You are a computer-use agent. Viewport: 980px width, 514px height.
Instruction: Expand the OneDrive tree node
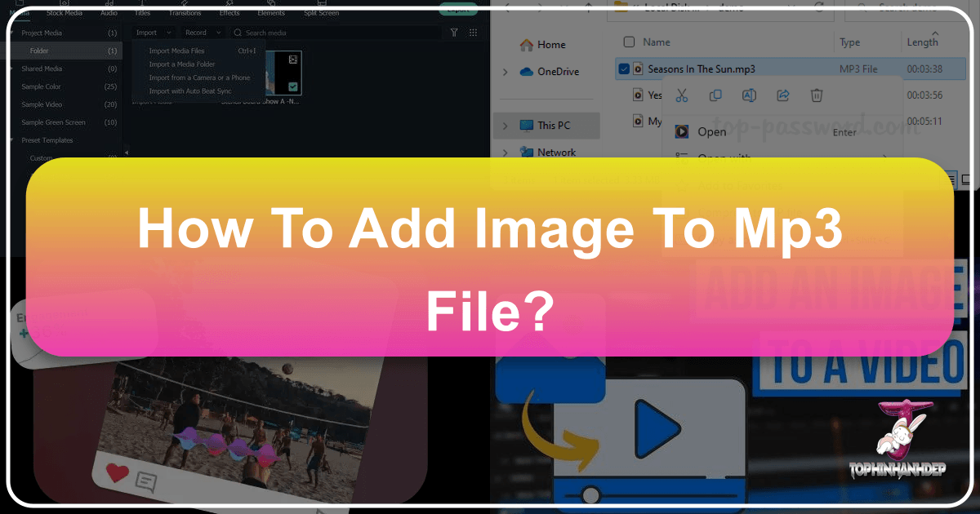pyautogui.click(x=505, y=72)
